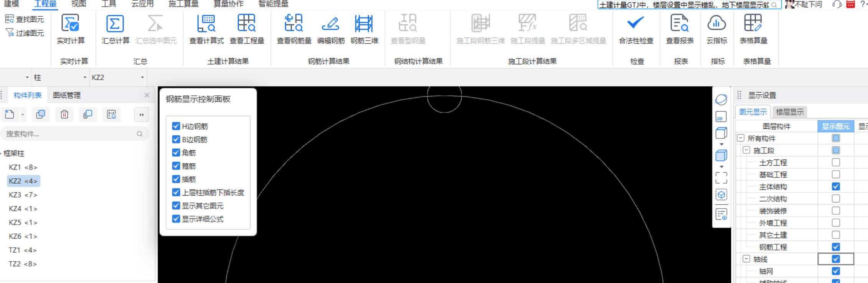Open 查看钢筋量 rebar quantity tool
The image size is (868, 283).
pyautogui.click(x=294, y=29)
